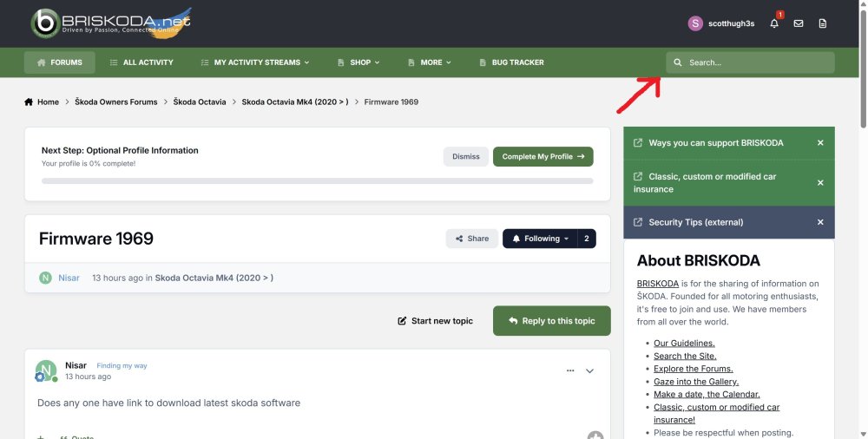Open Security Tips (external) banner link

[696, 222]
